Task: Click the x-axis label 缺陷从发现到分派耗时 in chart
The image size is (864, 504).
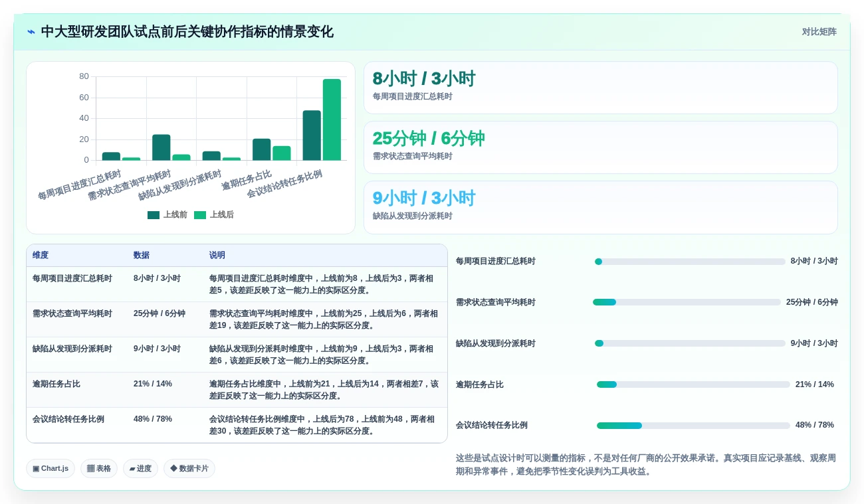Action: click(179, 186)
